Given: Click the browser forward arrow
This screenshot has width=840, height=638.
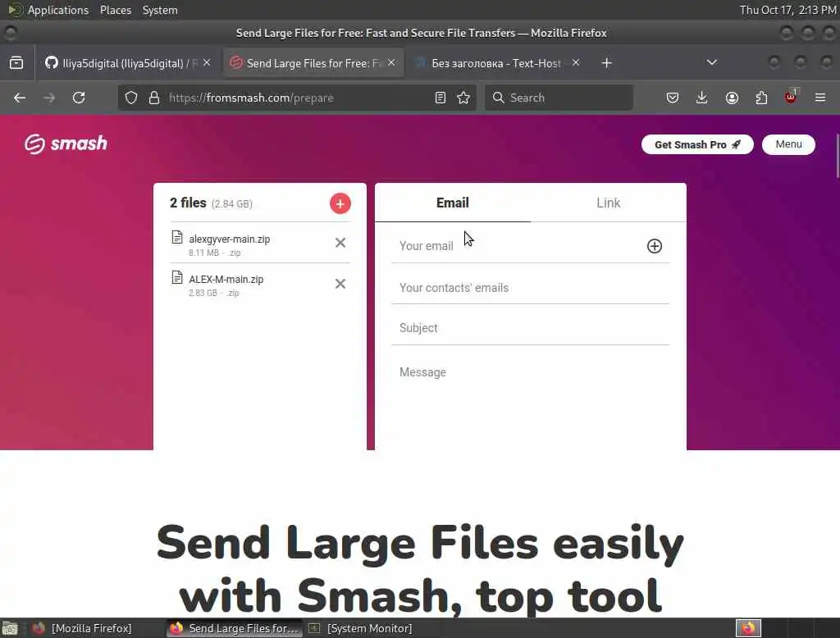Looking at the screenshot, I should pyautogui.click(x=48, y=98).
